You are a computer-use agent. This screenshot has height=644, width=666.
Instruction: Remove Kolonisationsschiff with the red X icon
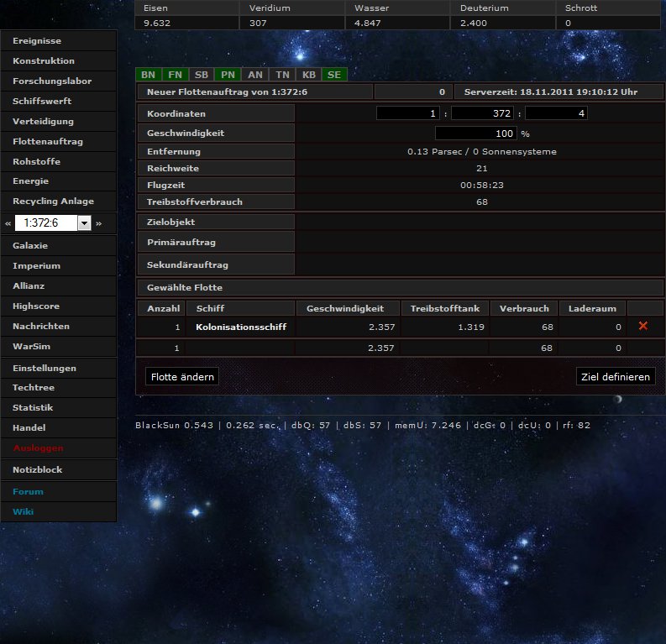643,326
